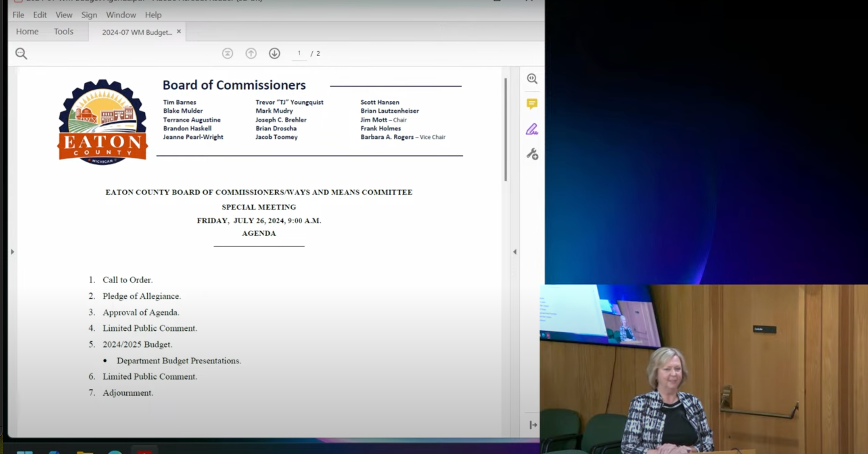Click the name Blake Mulder
Image resolution: width=868 pixels, height=454 pixels.
(183, 111)
